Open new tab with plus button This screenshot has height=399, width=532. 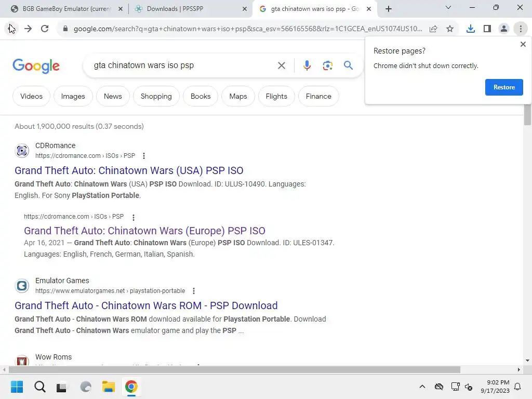(x=389, y=9)
